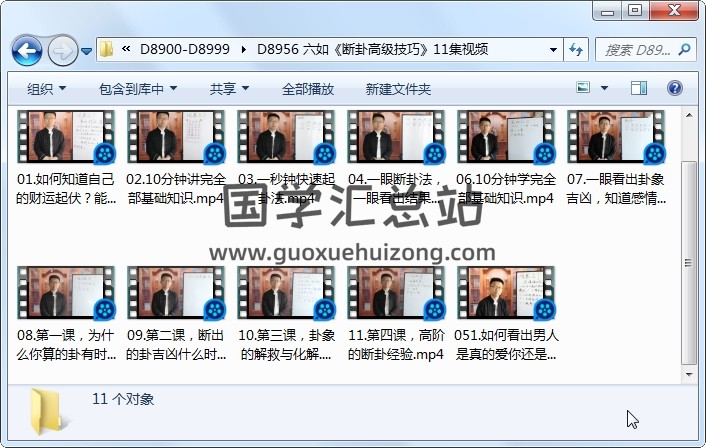Select video 051.如何看出男人 thumbnail
The height and width of the screenshot is (448, 706).
[x=506, y=293]
